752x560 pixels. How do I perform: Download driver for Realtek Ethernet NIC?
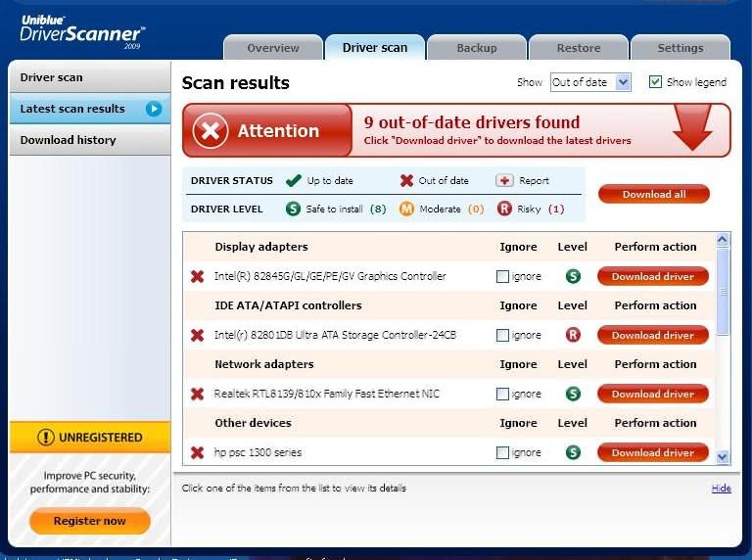pos(653,395)
